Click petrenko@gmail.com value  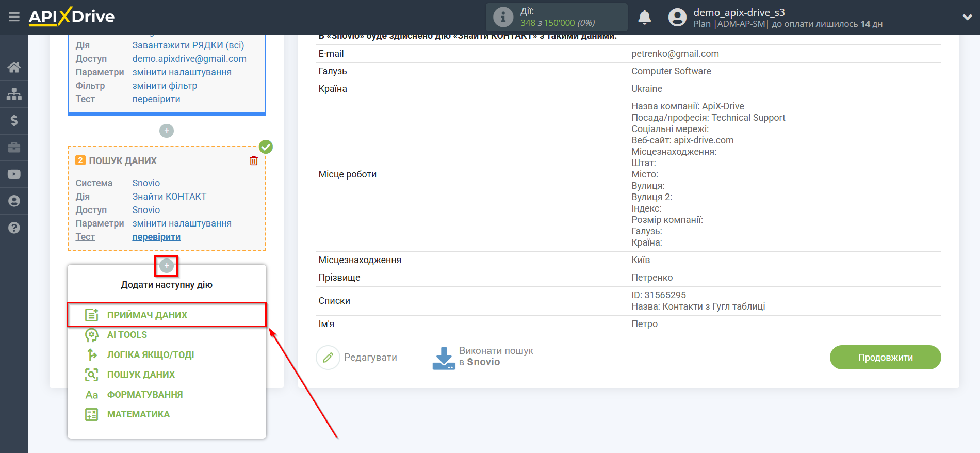pos(675,54)
